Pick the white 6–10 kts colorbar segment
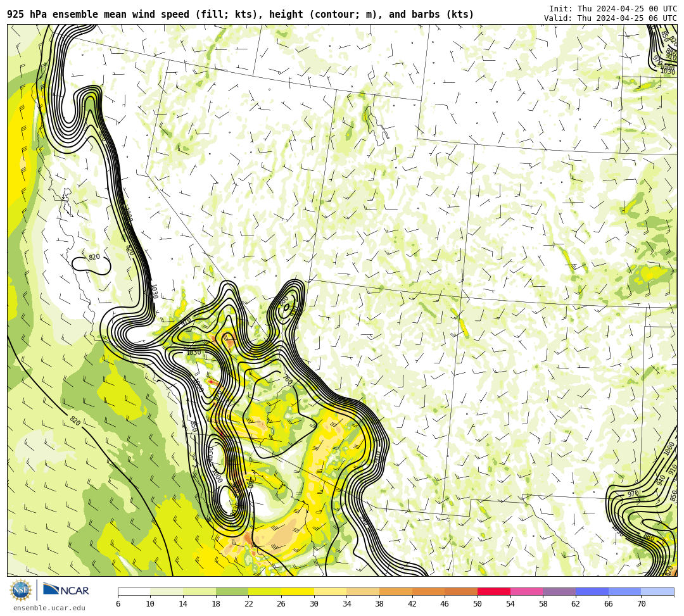The image size is (684, 616). tap(134, 591)
